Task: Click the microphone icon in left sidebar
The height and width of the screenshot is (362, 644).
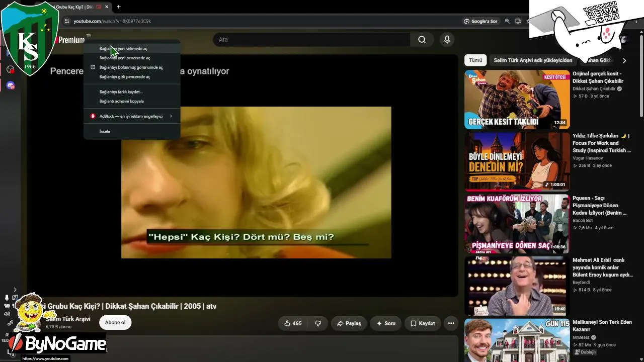Action: pos(7,298)
